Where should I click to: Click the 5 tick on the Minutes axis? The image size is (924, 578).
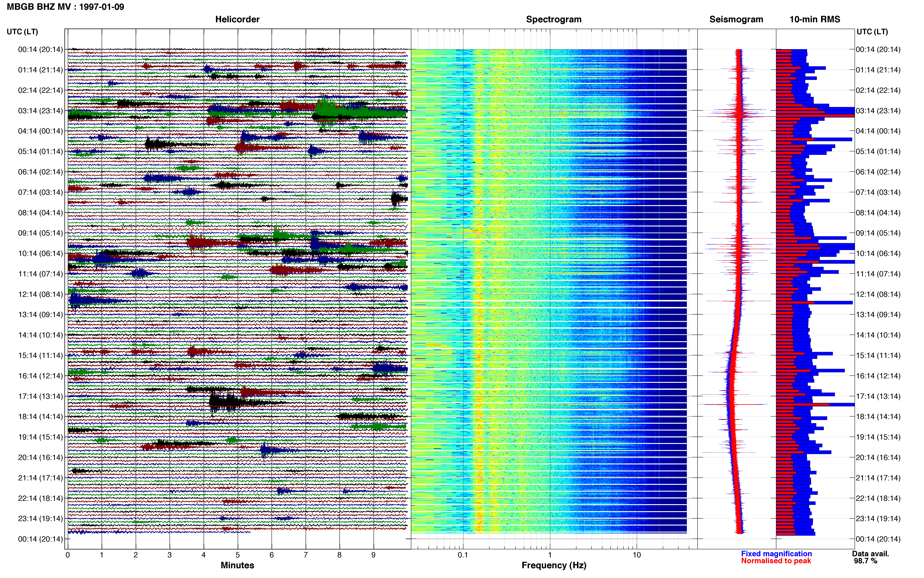click(x=238, y=555)
